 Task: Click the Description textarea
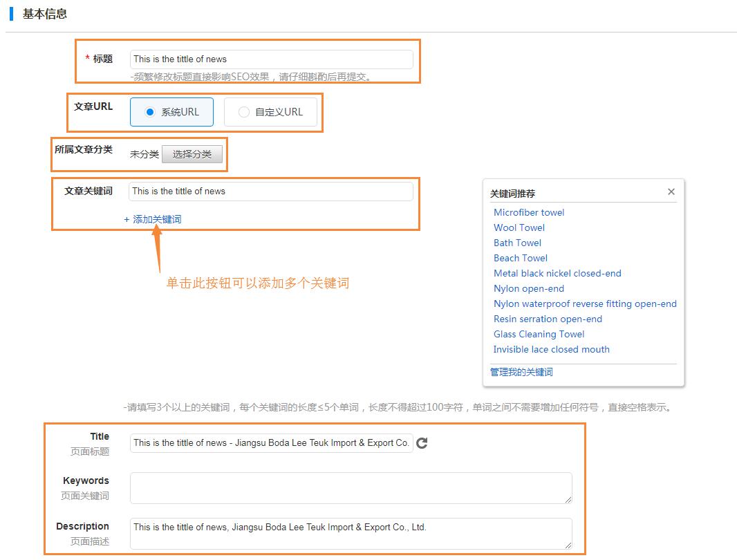[351, 534]
